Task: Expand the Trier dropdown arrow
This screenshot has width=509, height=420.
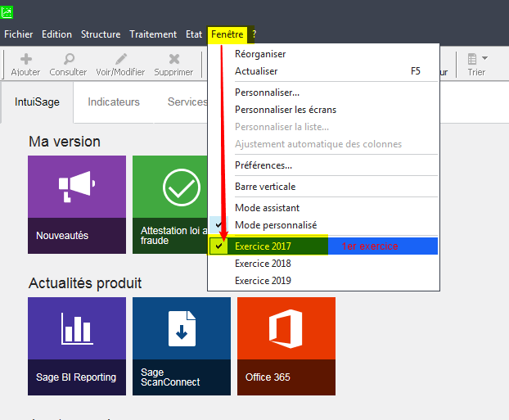Action: pyautogui.click(x=485, y=58)
